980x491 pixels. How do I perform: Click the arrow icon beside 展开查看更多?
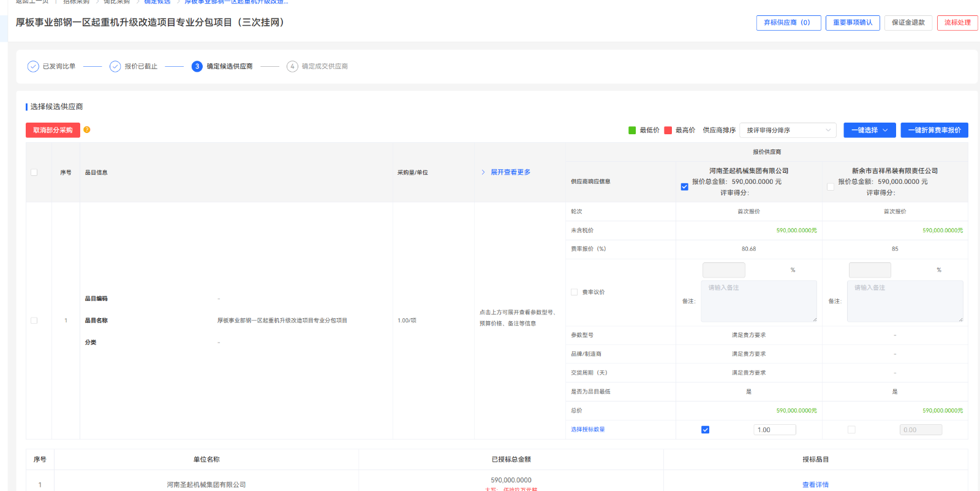pyautogui.click(x=483, y=172)
